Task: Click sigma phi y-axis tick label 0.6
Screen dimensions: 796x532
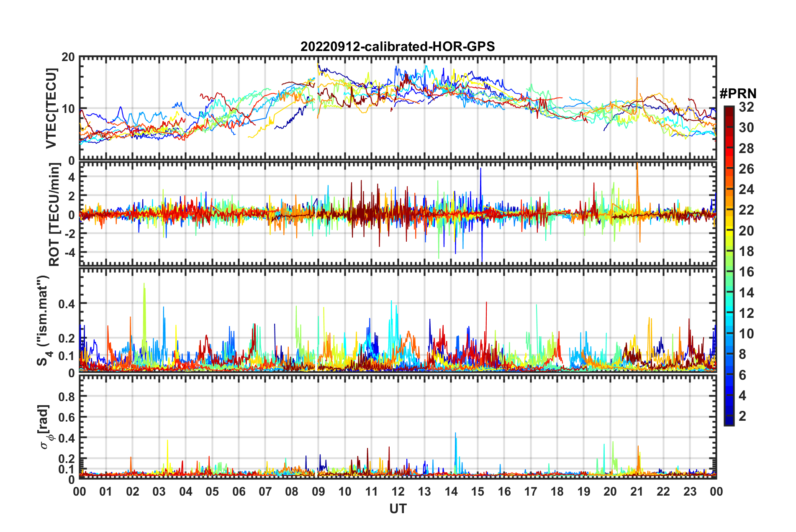Action: point(67,417)
